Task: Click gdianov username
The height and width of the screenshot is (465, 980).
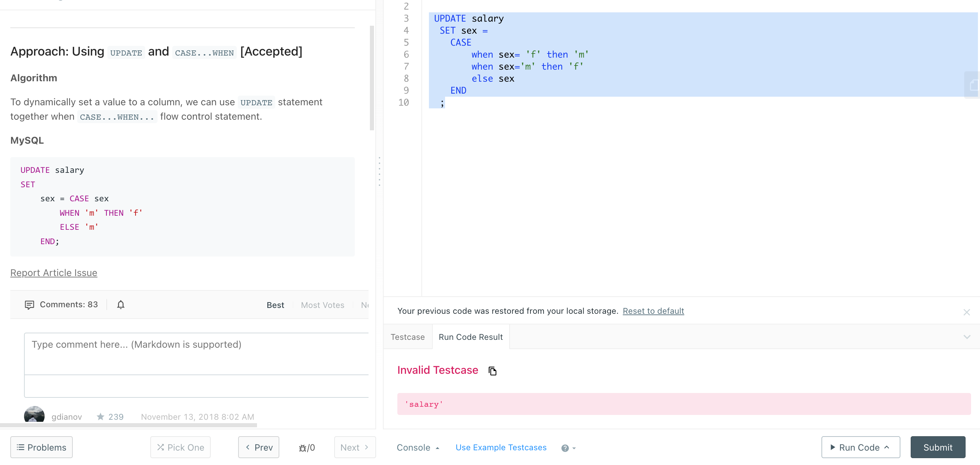Action: tap(67, 417)
